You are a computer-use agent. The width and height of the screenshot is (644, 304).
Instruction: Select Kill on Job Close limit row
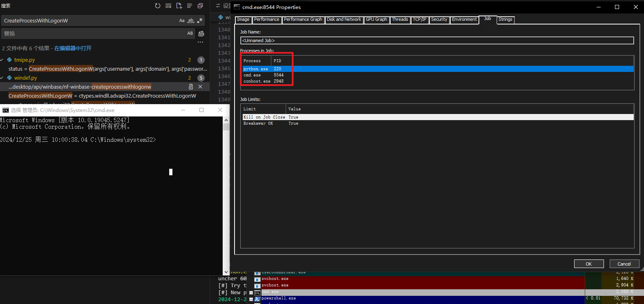(437, 117)
